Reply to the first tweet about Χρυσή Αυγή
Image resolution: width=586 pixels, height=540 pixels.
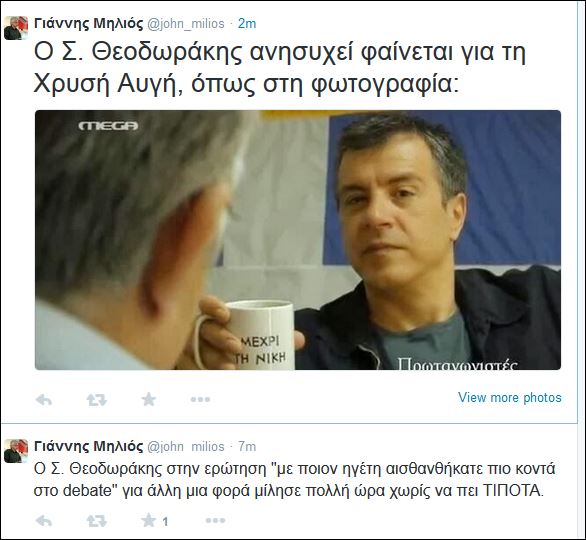[44, 400]
